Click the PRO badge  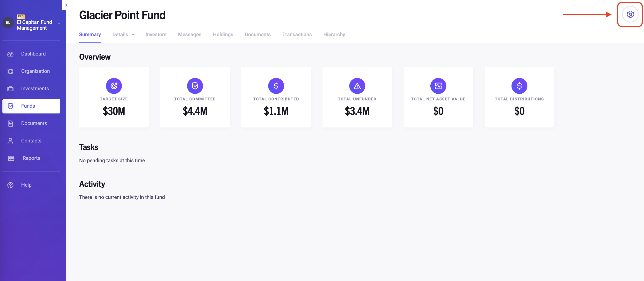coord(21,16)
